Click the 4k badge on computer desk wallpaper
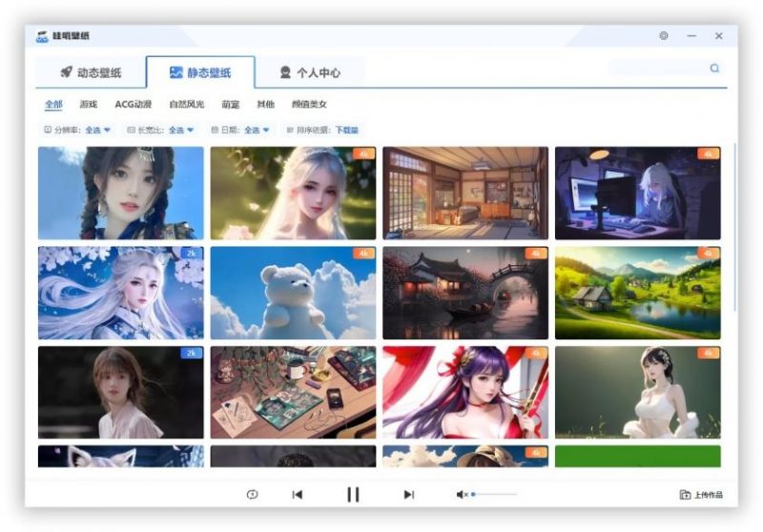The image size is (763, 532). click(708, 153)
